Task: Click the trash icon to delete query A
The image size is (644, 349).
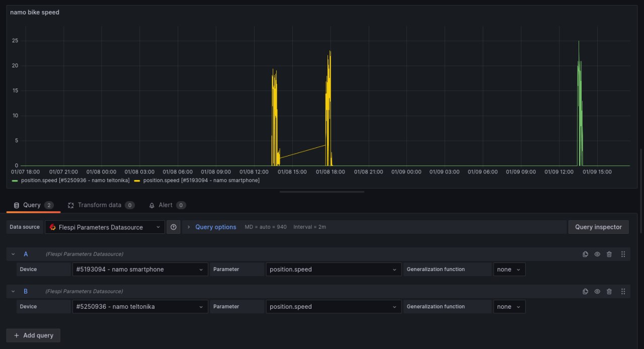Action: pyautogui.click(x=609, y=254)
